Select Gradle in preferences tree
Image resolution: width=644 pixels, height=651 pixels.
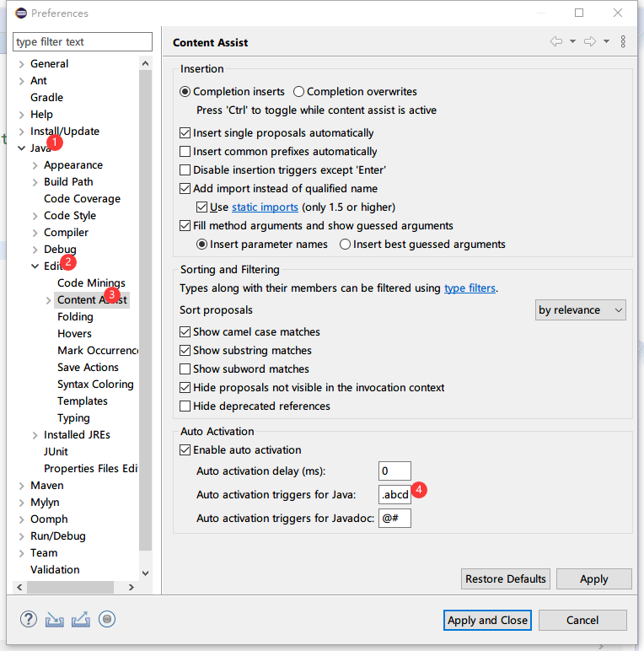tap(47, 98)
